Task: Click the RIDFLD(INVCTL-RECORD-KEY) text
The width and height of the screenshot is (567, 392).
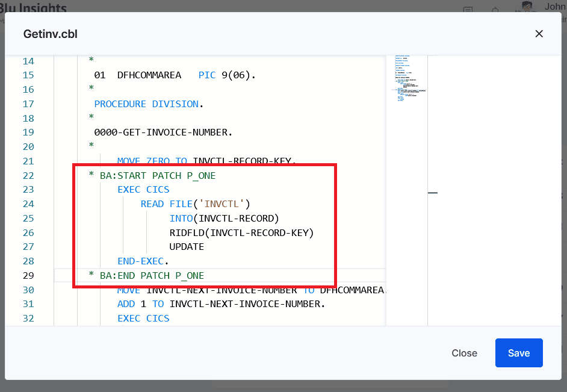Action: 241,233
